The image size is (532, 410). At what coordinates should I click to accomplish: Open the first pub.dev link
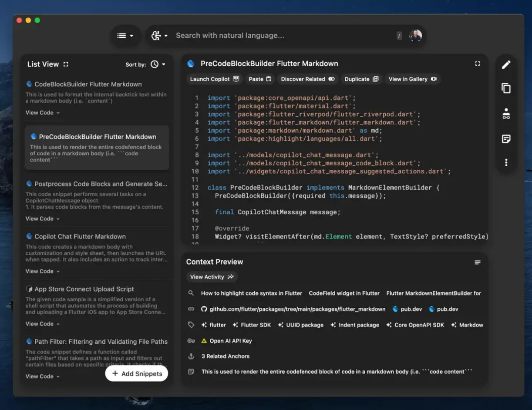tap(407, 309)
